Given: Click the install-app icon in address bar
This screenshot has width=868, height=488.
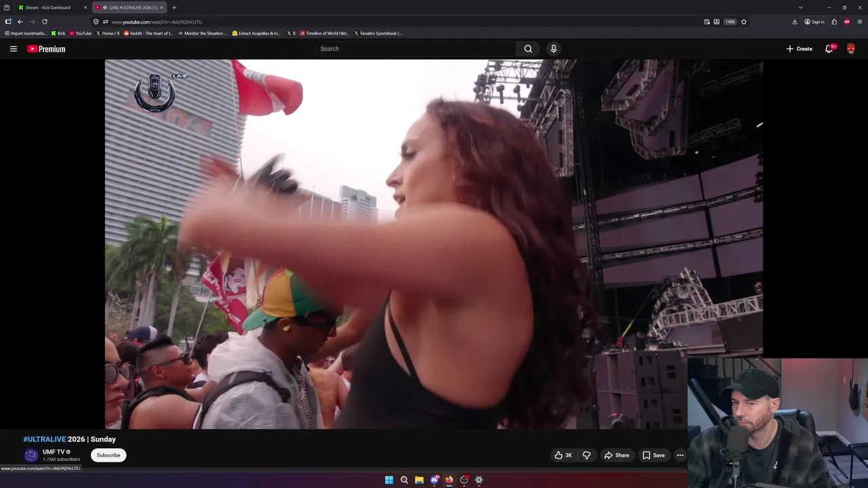Looking at the screenshot, I should click(716, 22).
